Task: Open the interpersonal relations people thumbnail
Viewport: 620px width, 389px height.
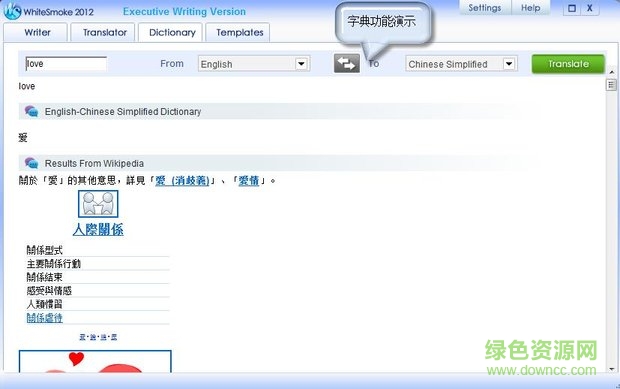Action: (x=98, y=204)
